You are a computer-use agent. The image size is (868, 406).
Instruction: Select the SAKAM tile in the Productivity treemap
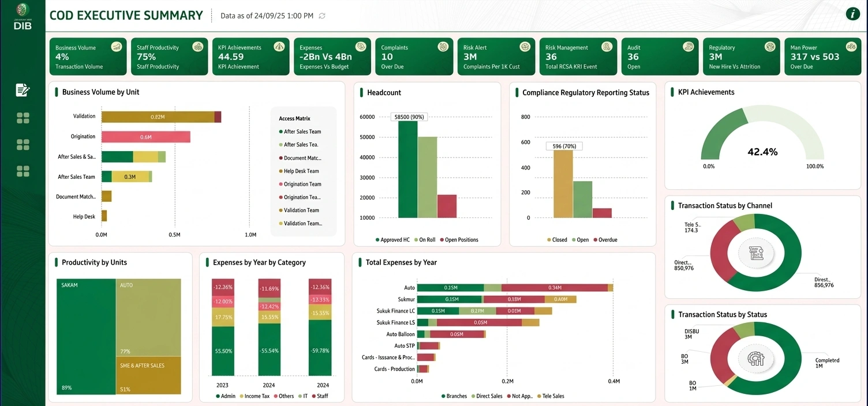86,334
